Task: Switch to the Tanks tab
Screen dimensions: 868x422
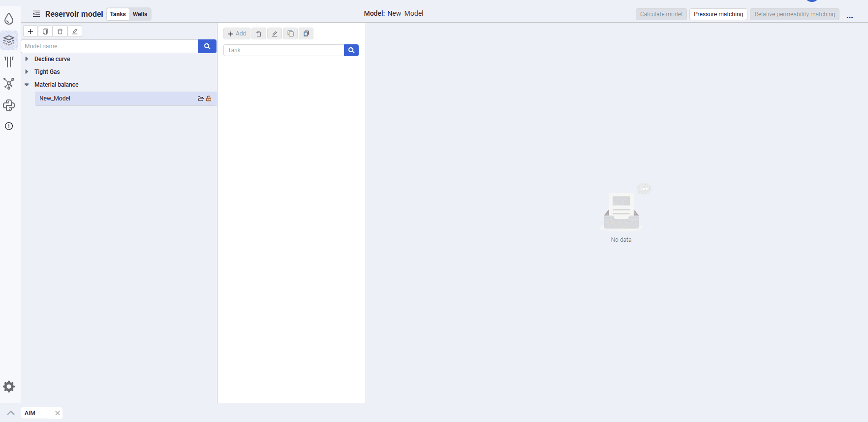Action: (x=118, y=14)
